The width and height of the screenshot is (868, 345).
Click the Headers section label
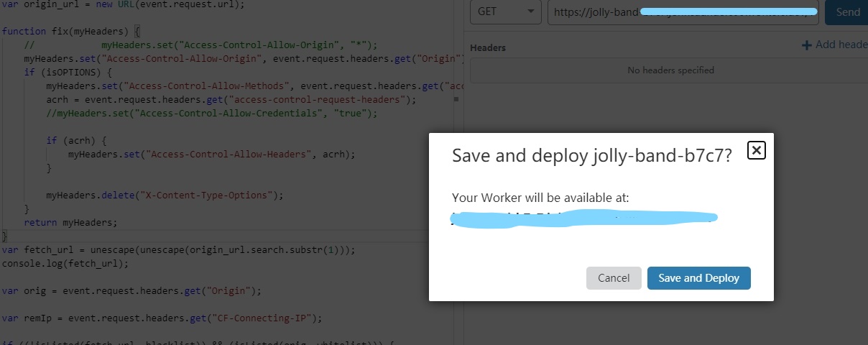click(488, 47)
